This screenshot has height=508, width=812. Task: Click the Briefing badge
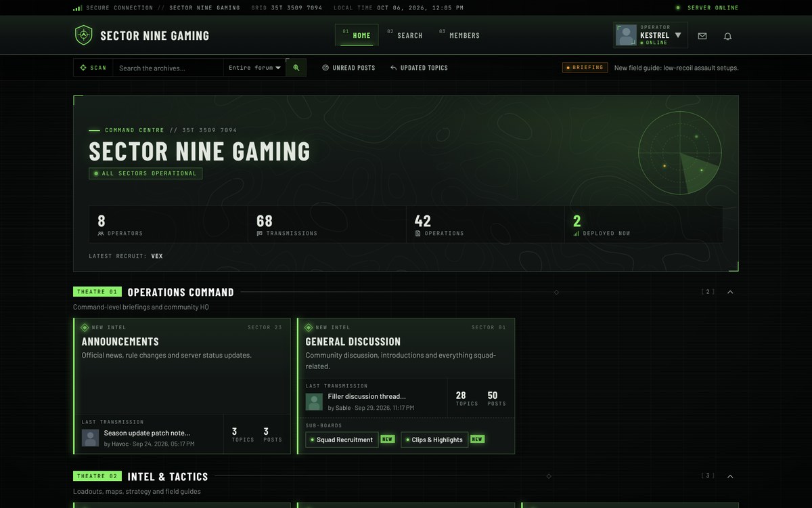tap(585, 68)
